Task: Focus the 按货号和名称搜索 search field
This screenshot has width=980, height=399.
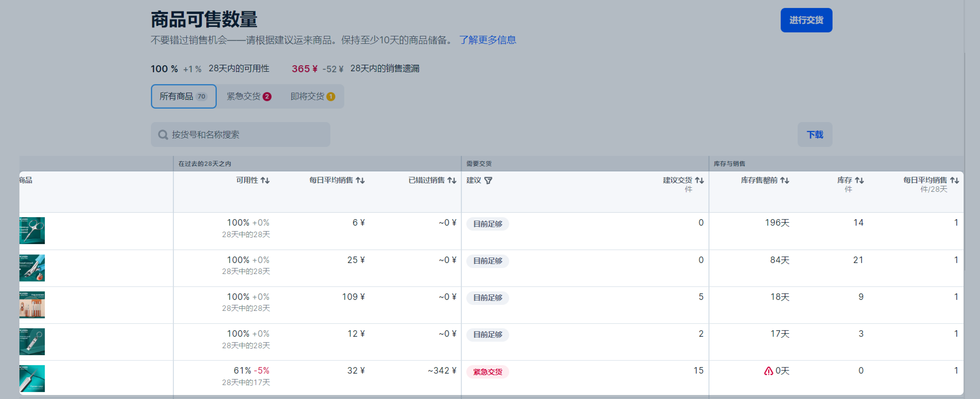Action: pyautogui.click(x=240, y=135)
